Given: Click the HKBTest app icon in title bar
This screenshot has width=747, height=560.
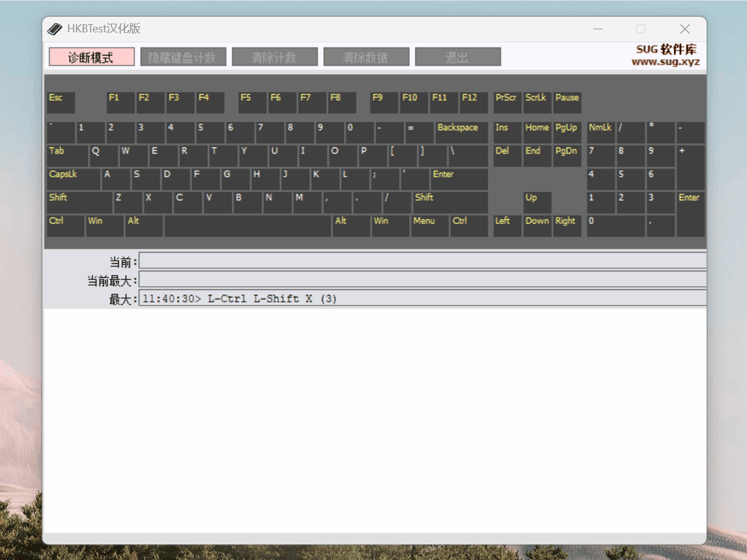Looking at the screenshot, I should [x=55, y=29].
